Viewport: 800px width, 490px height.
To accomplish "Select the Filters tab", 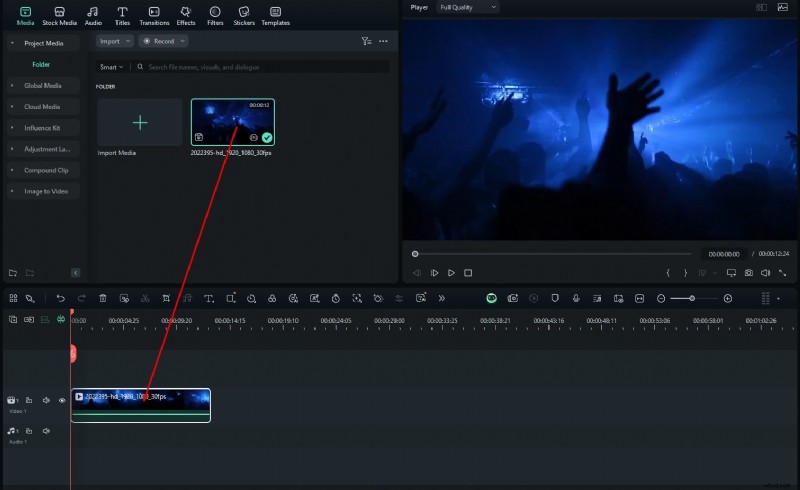I will pyautogui.click(x=215, y=16).
